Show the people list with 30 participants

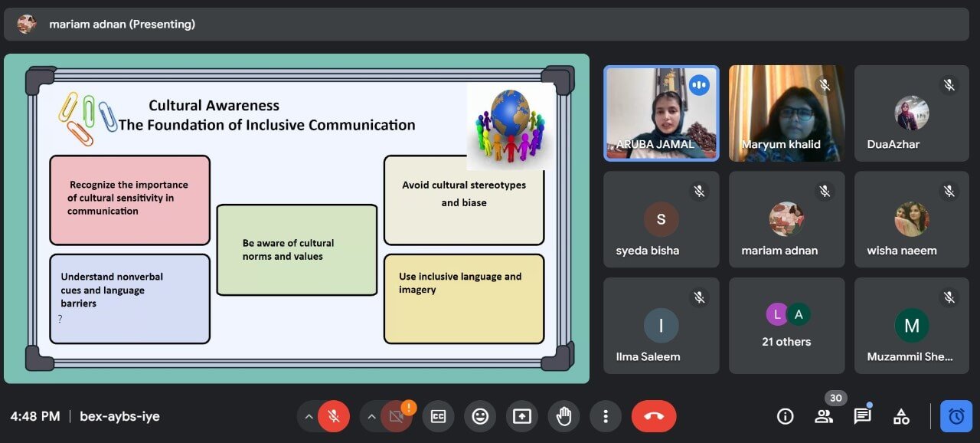click(824, 416)
